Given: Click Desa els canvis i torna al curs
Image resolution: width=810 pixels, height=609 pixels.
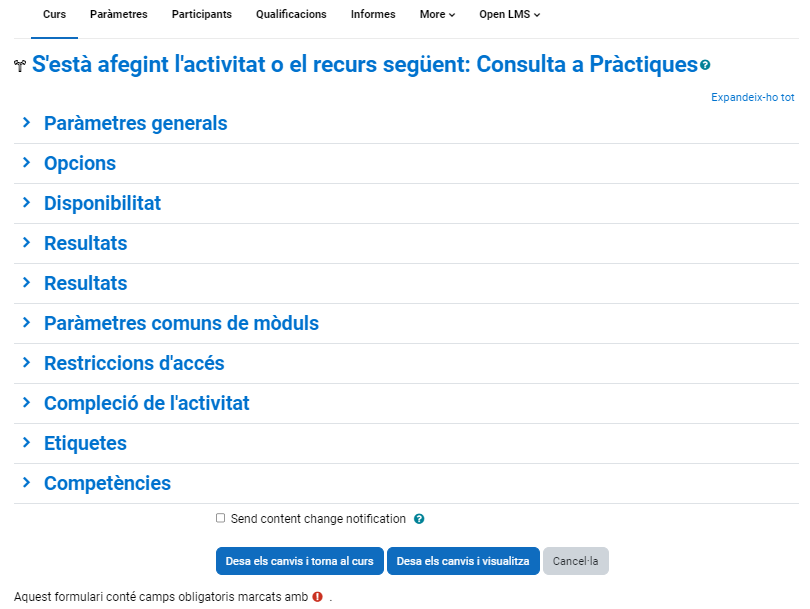Looking at the screenshot, I should coord(299,561).
